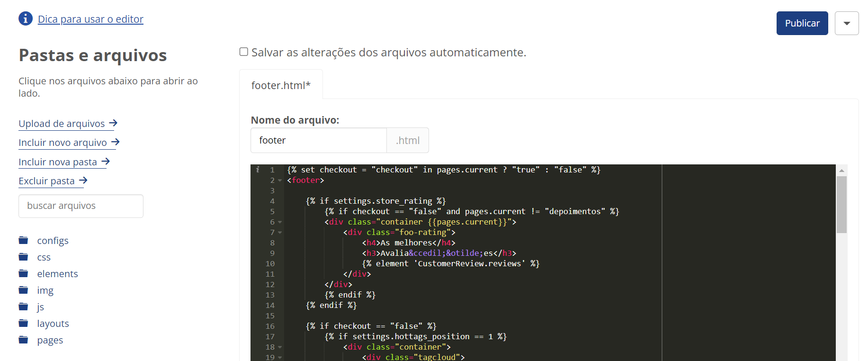Select the img folder name
The height and width of the screenshot is (361, 868).
click(x=45, y=290)
